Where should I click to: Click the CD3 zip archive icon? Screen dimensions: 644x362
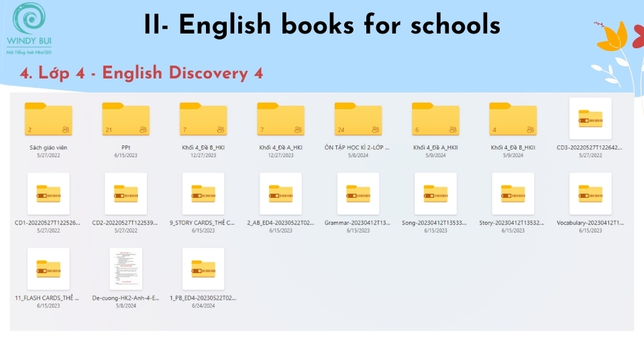coord(590,119)
